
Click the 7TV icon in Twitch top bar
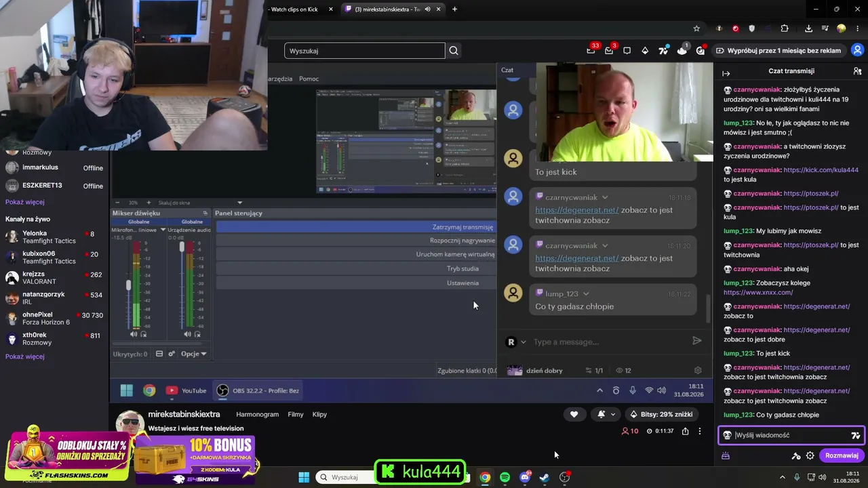pos(663,50)
